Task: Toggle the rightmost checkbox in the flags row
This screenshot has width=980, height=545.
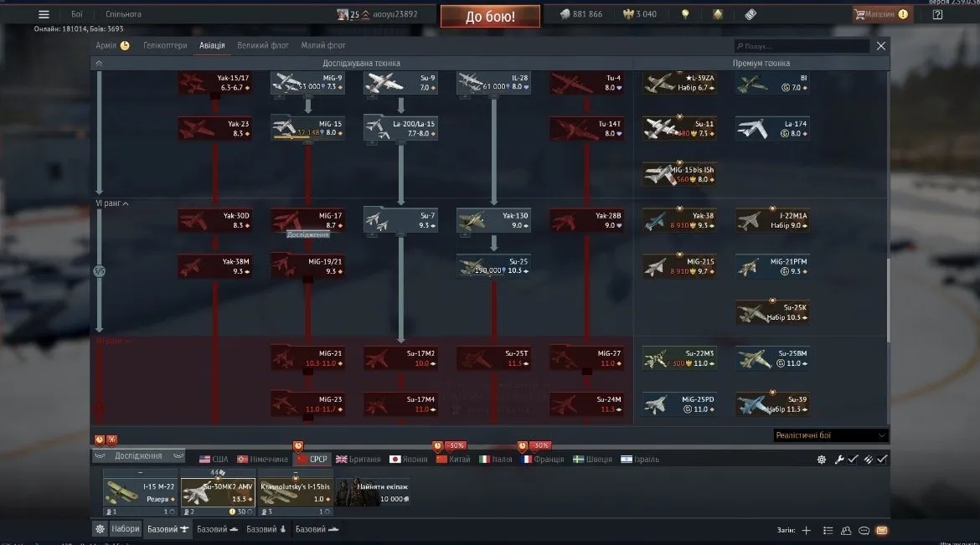Action: point(882,460)
